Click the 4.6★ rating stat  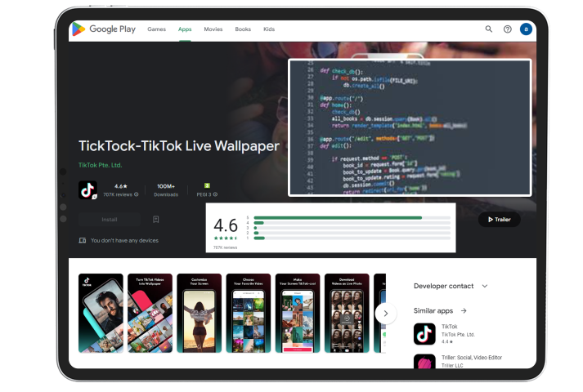tap(121, 186)
